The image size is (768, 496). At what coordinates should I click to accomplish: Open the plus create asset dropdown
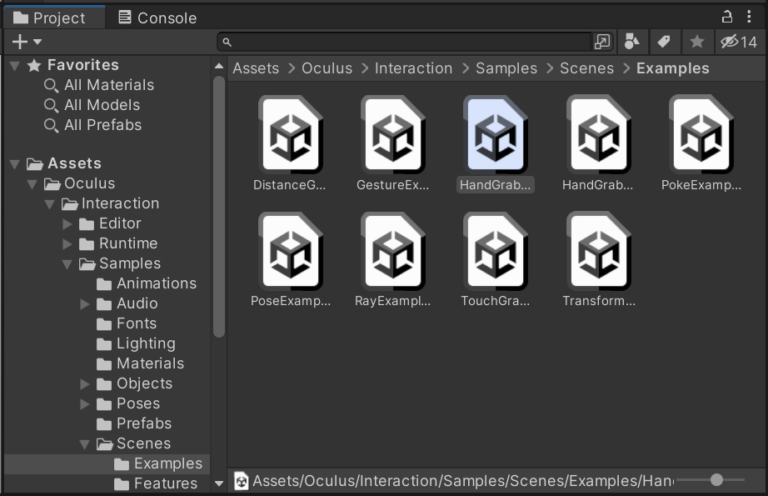click(26, 41)
